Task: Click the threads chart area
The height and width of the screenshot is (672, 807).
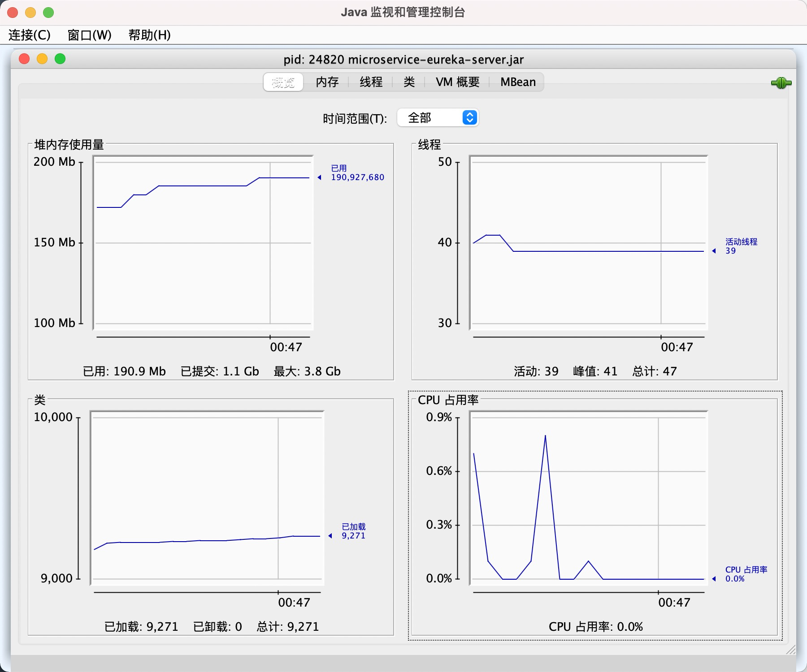Action: tap(589, 242)
